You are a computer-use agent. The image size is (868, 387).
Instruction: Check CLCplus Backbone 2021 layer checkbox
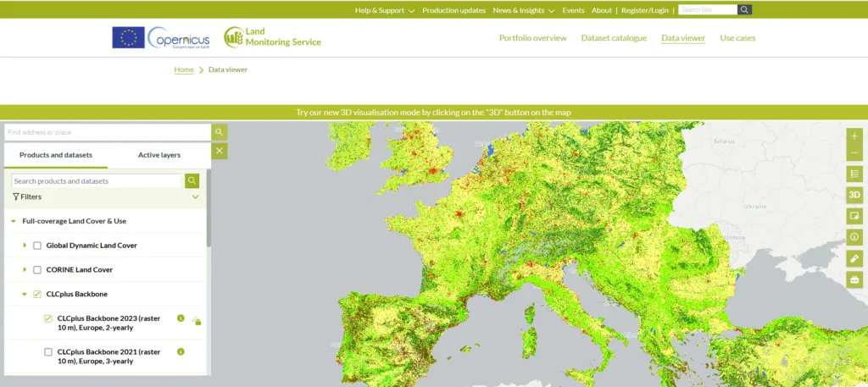click(48, 352)
